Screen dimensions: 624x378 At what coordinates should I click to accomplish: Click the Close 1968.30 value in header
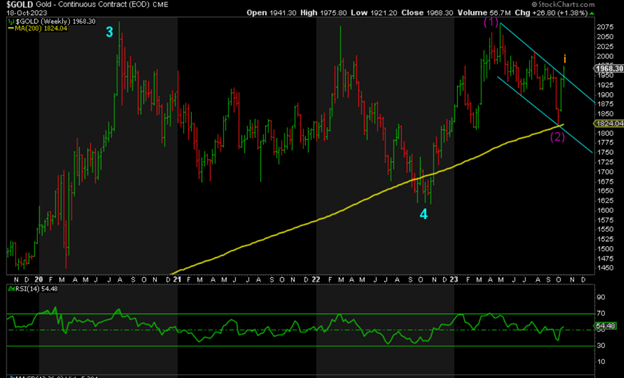point(427,13)
